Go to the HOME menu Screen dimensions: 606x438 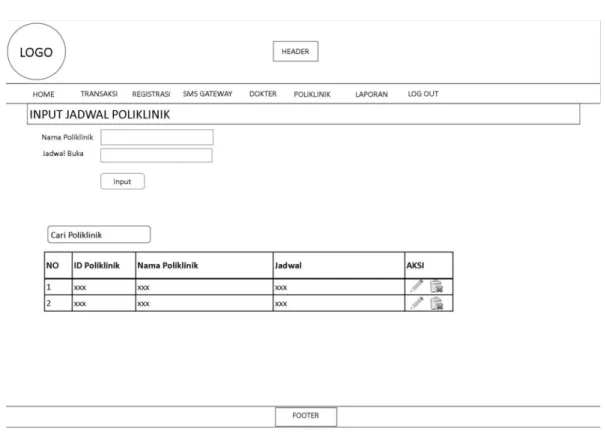point(43,94)
